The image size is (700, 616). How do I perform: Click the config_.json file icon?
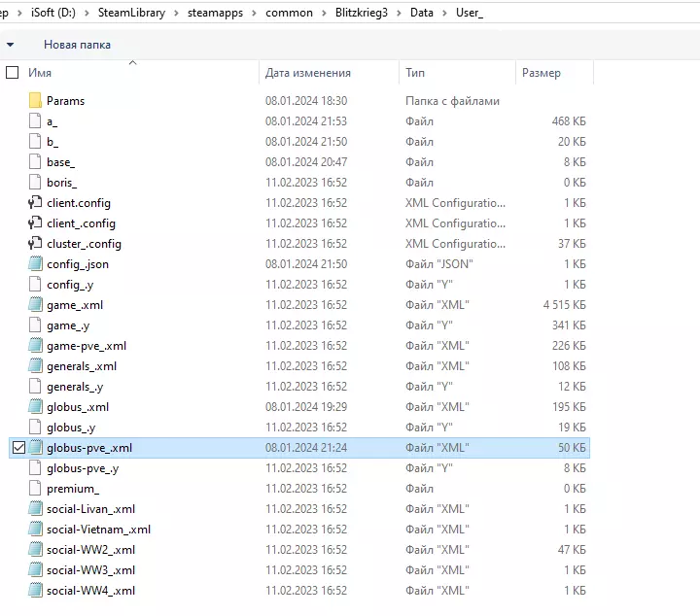click(x=35, y=263)
